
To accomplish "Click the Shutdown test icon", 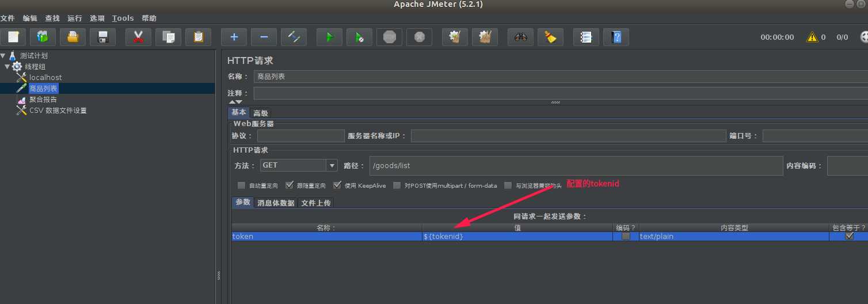I will [420, 37].
